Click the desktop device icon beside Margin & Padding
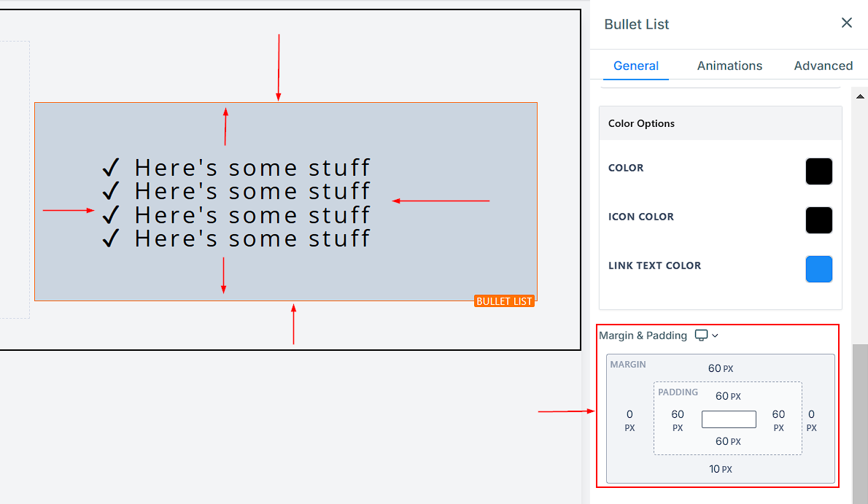This screenshot has width=868, height=504. tap(701, 336)
